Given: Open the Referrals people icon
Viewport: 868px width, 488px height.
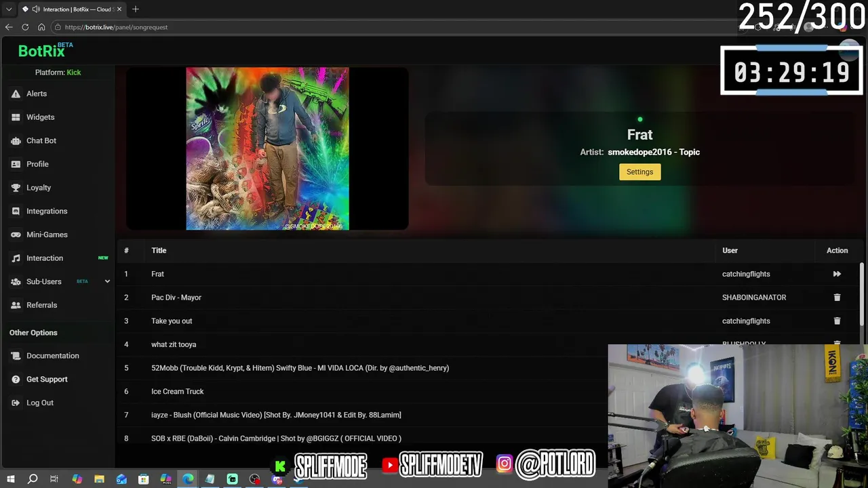Looking at the screenshot, I should [x=16, y=305].
